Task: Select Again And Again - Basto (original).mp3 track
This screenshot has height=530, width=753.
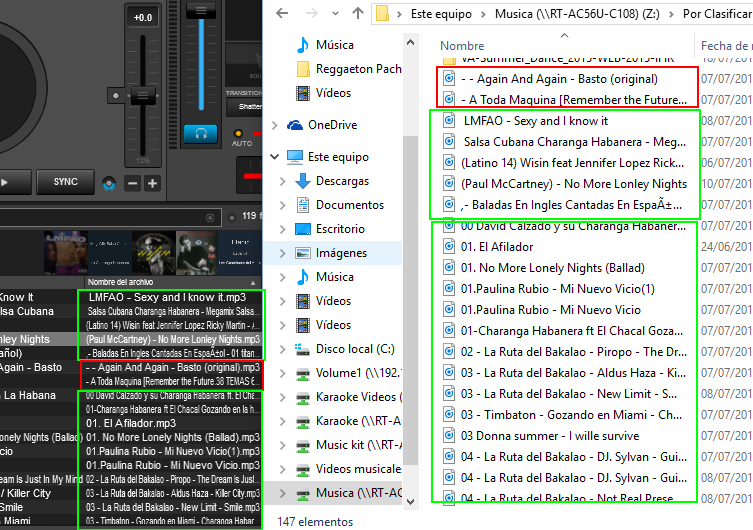Action: coord(172,367)
